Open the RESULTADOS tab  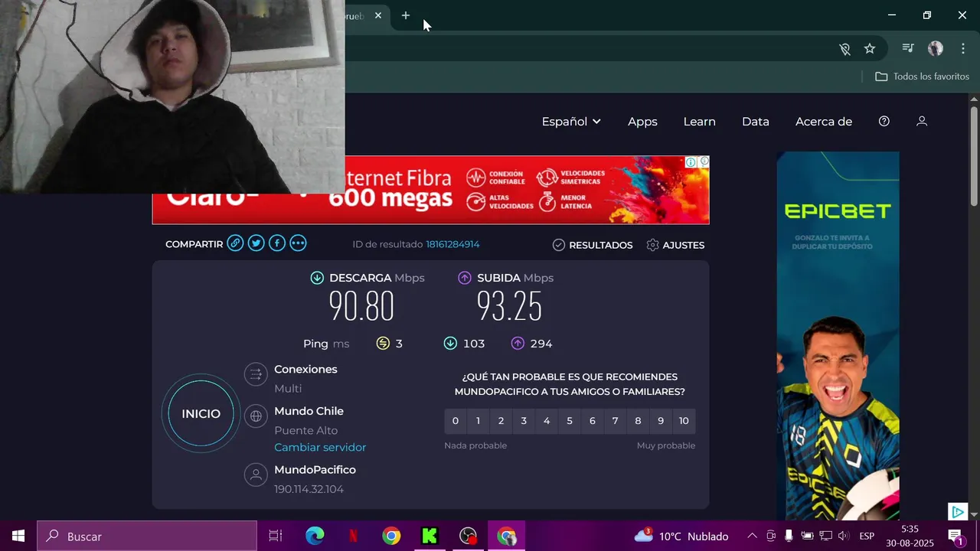coord(593,245)
